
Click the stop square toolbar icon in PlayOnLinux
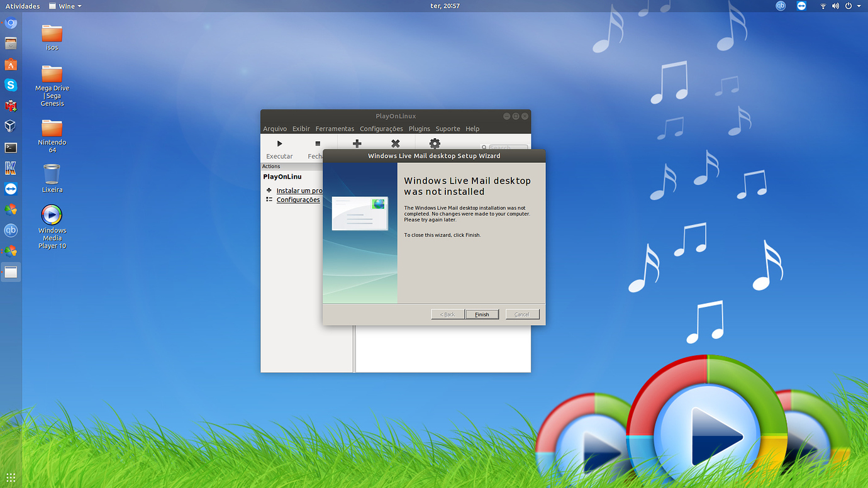pos(318,144)
